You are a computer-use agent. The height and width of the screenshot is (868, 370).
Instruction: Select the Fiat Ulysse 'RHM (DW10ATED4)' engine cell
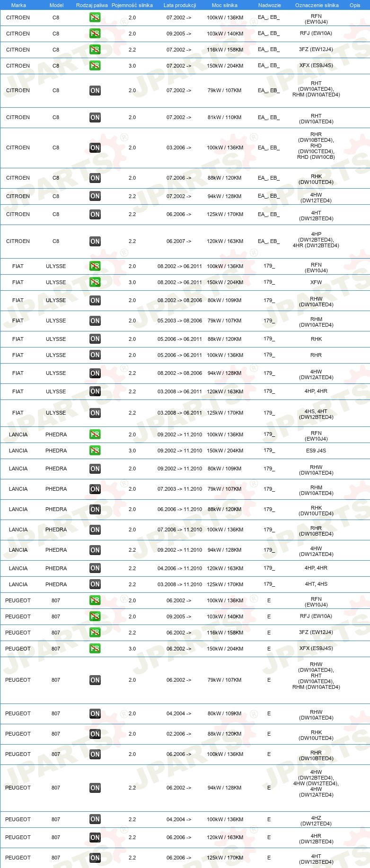coord(316,322)
